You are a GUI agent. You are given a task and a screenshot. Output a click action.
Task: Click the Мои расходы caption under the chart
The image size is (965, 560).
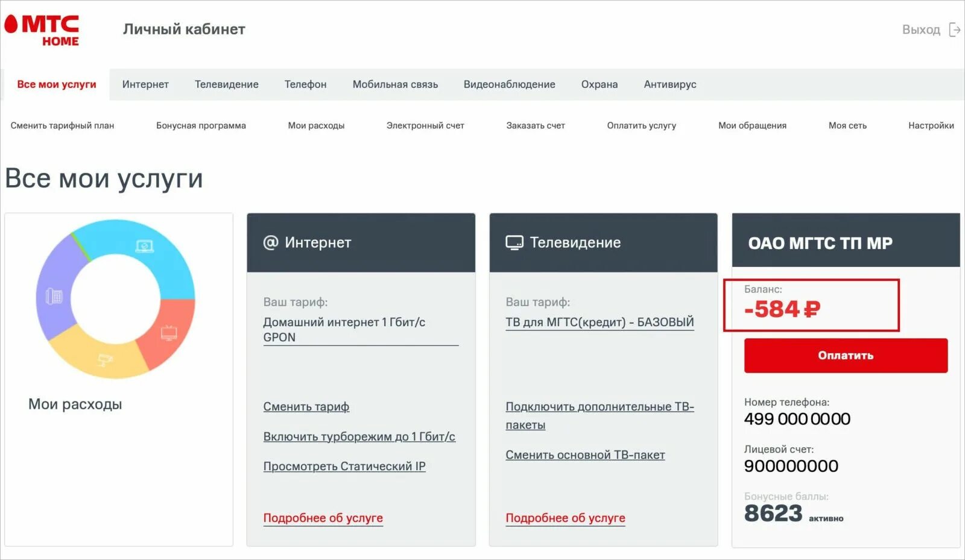pos(75,404)
